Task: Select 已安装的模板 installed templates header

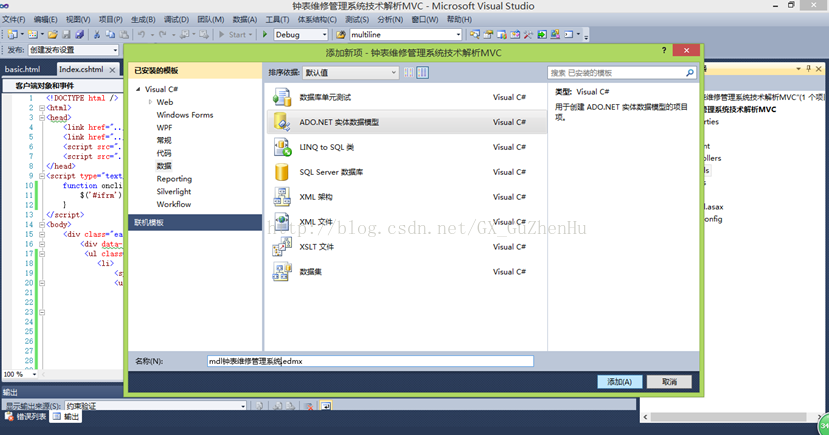Action: (195, 71)
